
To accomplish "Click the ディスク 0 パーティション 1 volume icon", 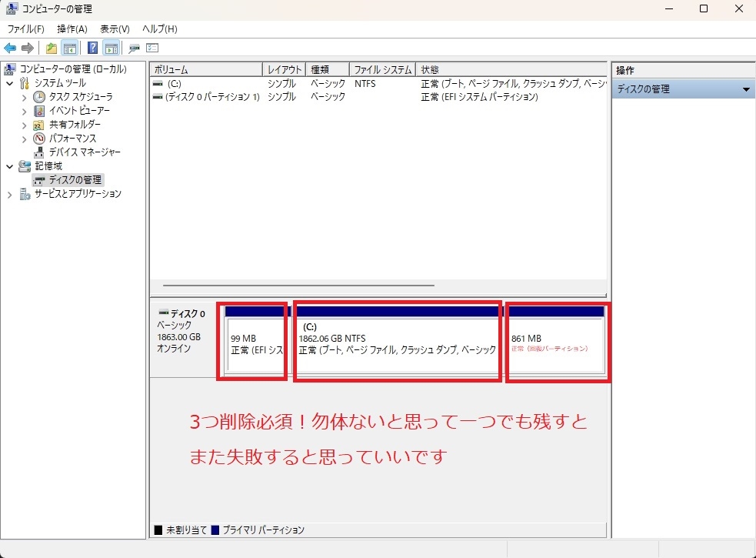I will tap(158, 97).
